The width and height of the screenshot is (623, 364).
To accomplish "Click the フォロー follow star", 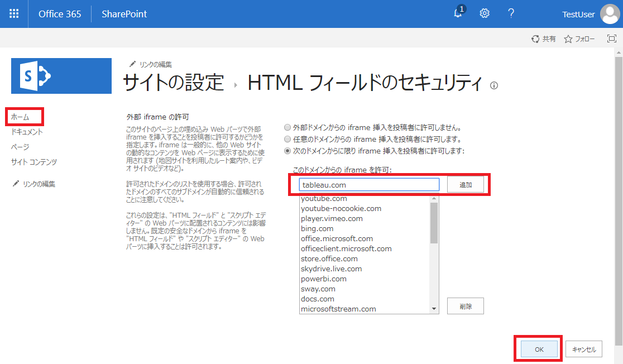I will pos(579,39).
